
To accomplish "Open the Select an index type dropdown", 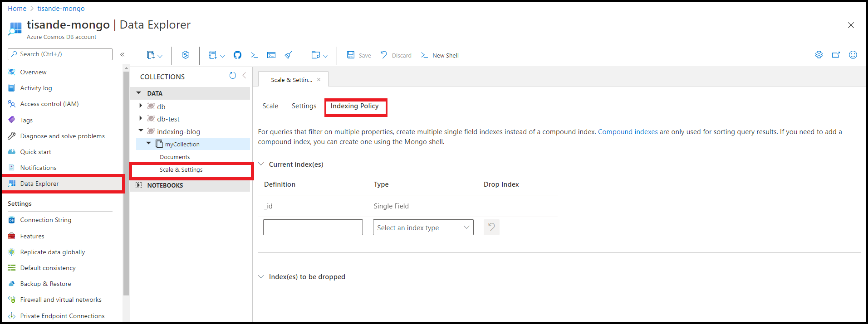I will click(x=423, y=227).
